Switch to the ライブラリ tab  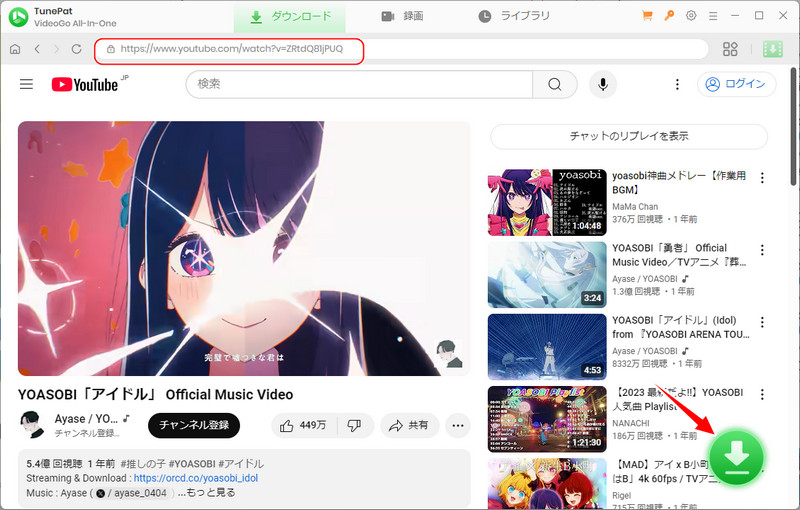pyautogui.click(x=514, y=16)
